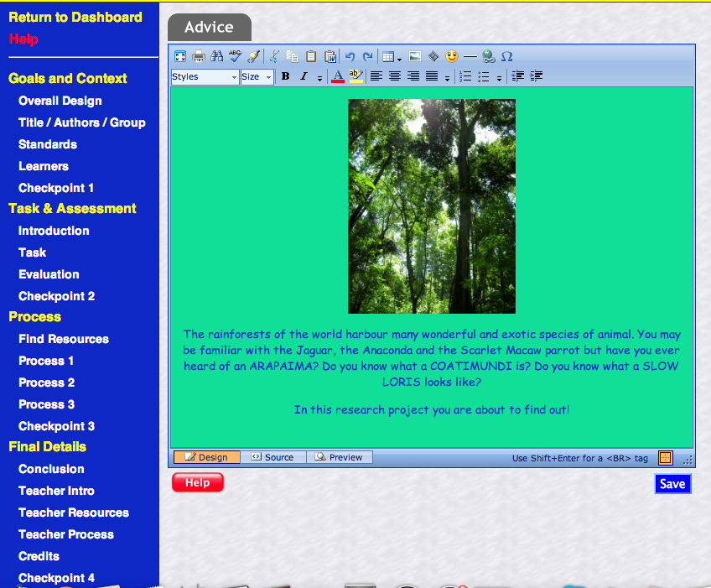This screenshot has width=711, height=588.
Task: Toggle the show borders icon near the status bar
Action: click(665, 457)
